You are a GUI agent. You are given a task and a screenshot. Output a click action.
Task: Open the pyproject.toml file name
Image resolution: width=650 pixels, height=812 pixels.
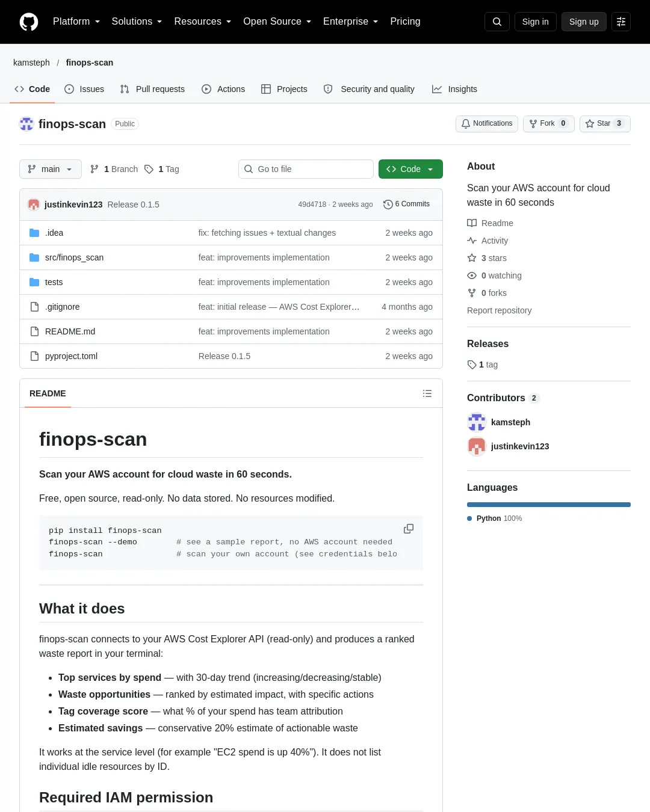[71, 356]
